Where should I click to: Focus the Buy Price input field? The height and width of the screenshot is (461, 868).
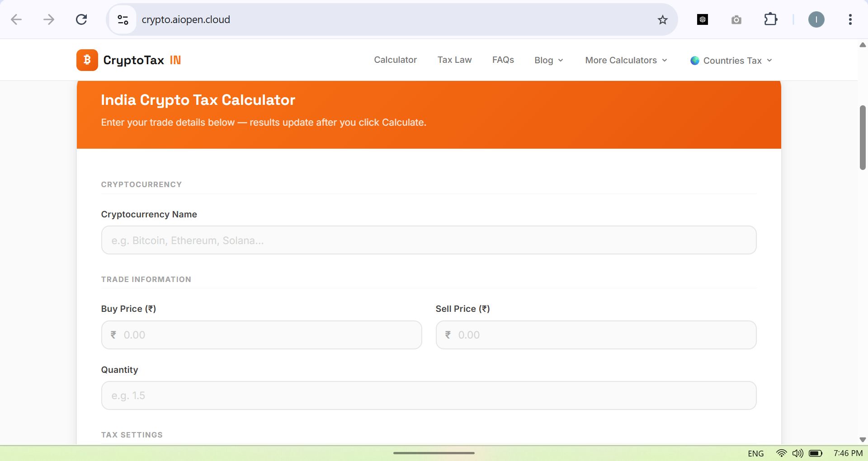pos(261,335)
